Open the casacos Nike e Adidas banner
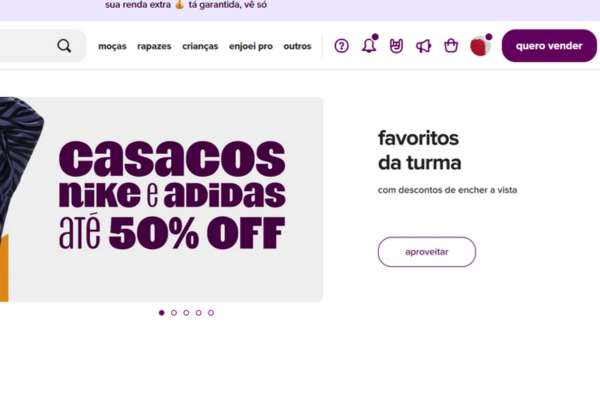Screen dimensions: 600x400 (x=161, y=199)
